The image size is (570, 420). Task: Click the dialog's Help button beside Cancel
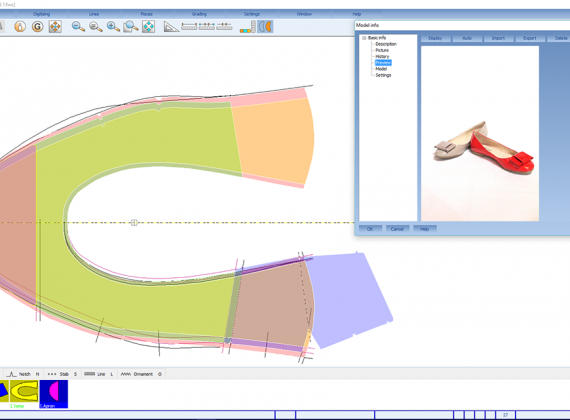coord(424,229)
